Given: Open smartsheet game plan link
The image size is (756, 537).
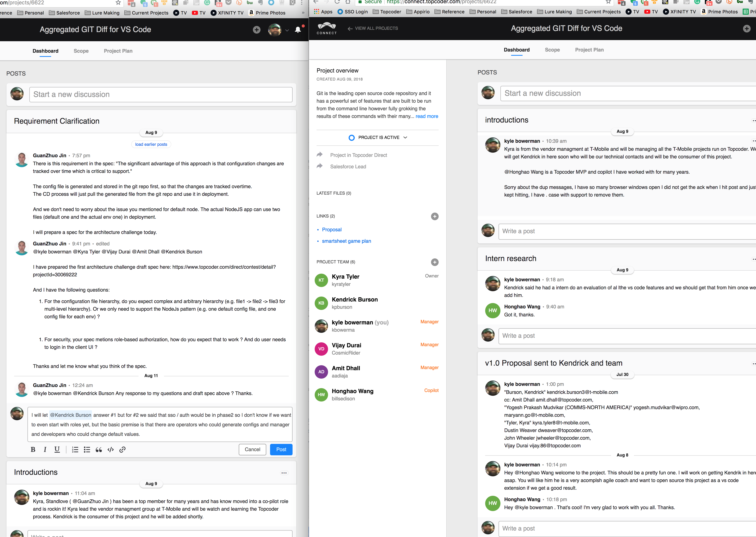Looking at the screenshot, I should point(346,241).
